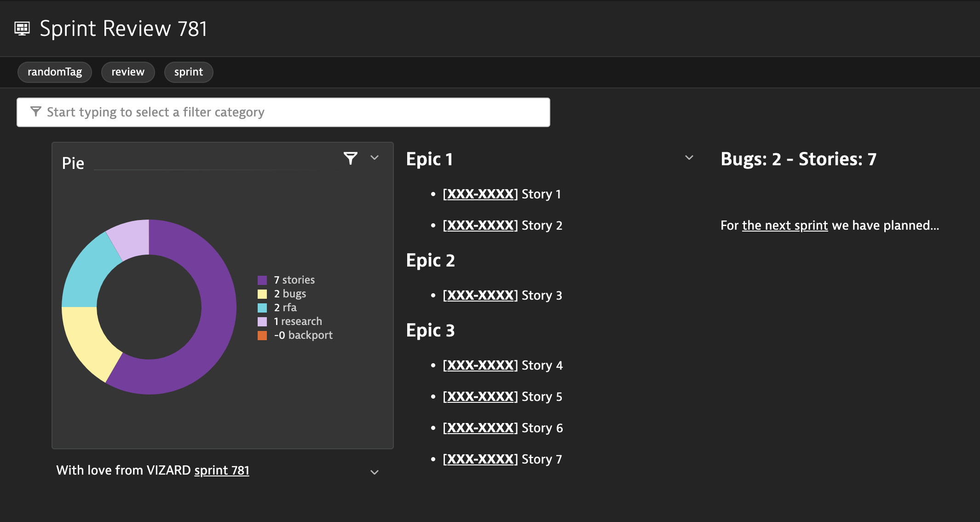Open the sprint 781 link
This screenshot has height=522, width=980.
(221, 470)
